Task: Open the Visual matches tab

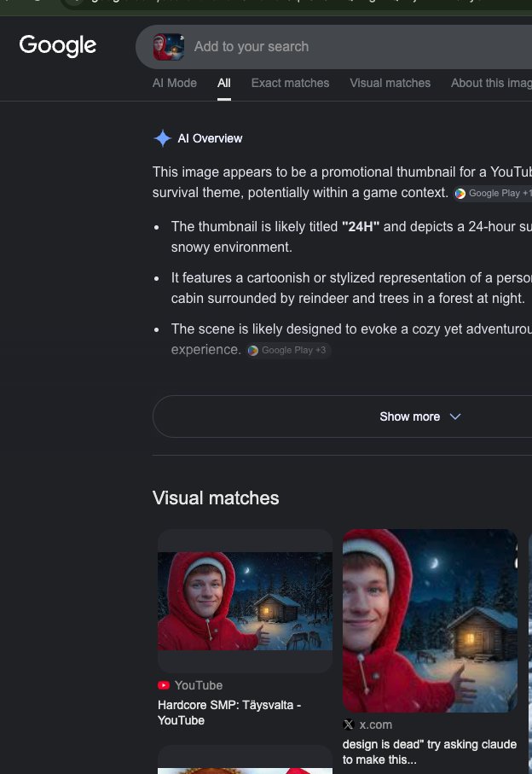Action: tap(390, 83)
